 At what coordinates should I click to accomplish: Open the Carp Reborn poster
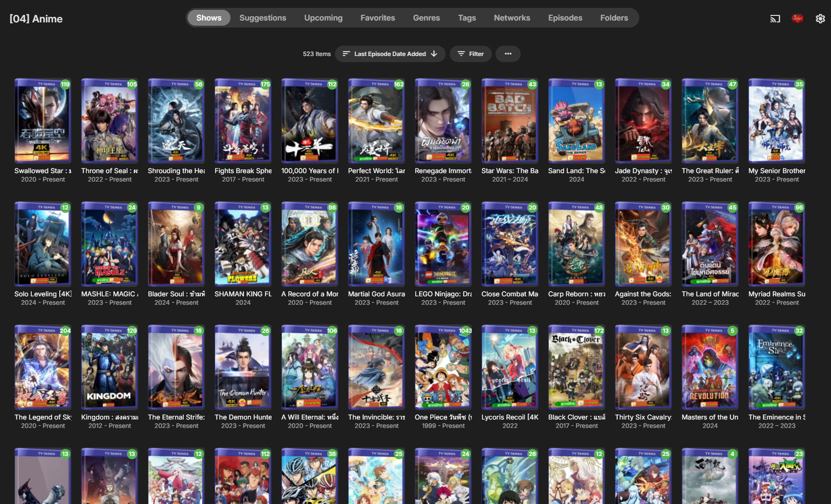(577, 244)
